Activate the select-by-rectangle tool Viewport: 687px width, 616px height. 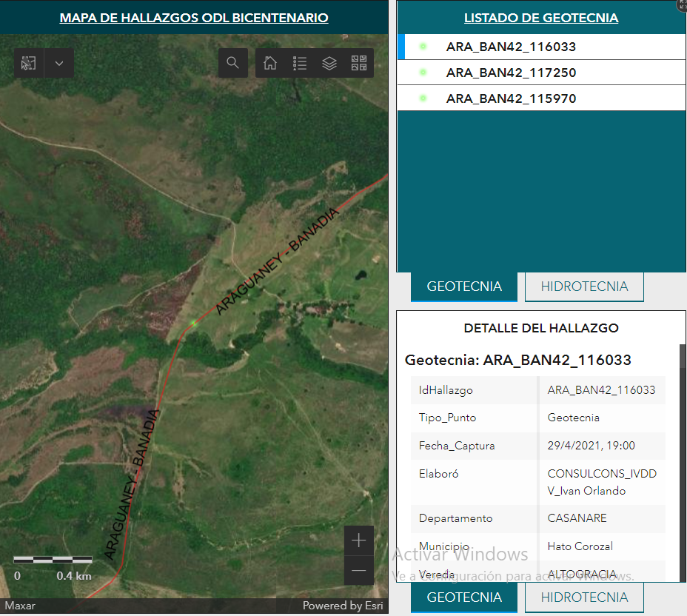(x=29, y=64)
